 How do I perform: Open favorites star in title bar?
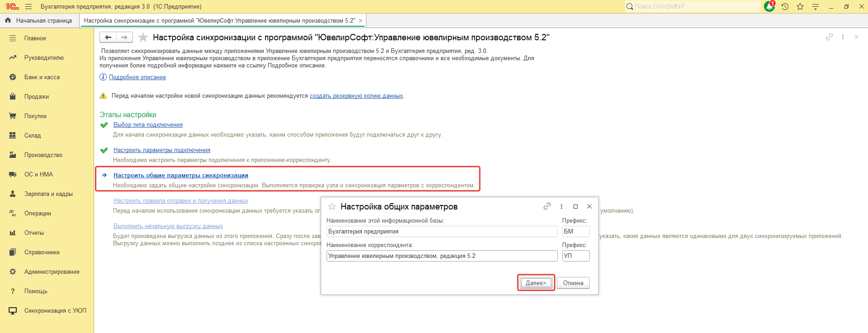tap(800, 7)
